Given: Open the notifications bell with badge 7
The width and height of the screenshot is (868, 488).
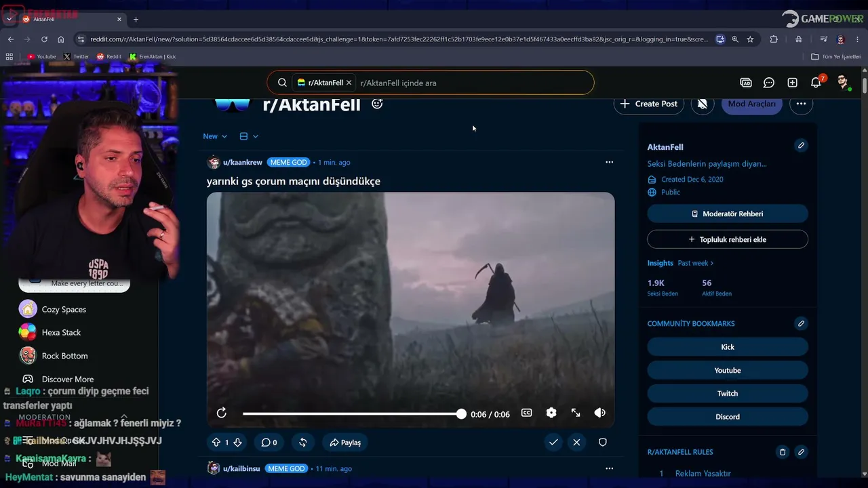Looking at the screenshot, I should pyautogui.click(x=816, y=83).
